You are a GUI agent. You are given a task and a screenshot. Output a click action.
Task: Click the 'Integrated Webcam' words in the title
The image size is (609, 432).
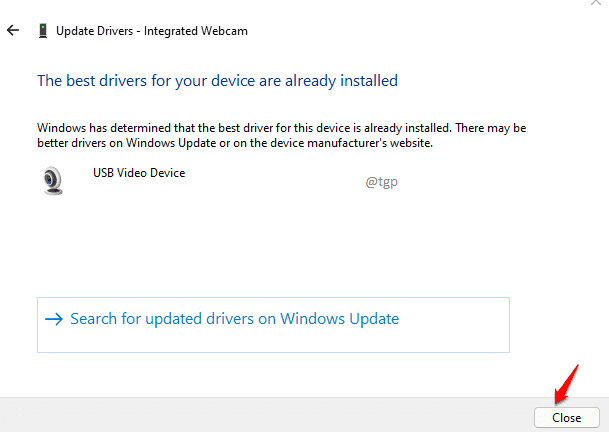196,31
